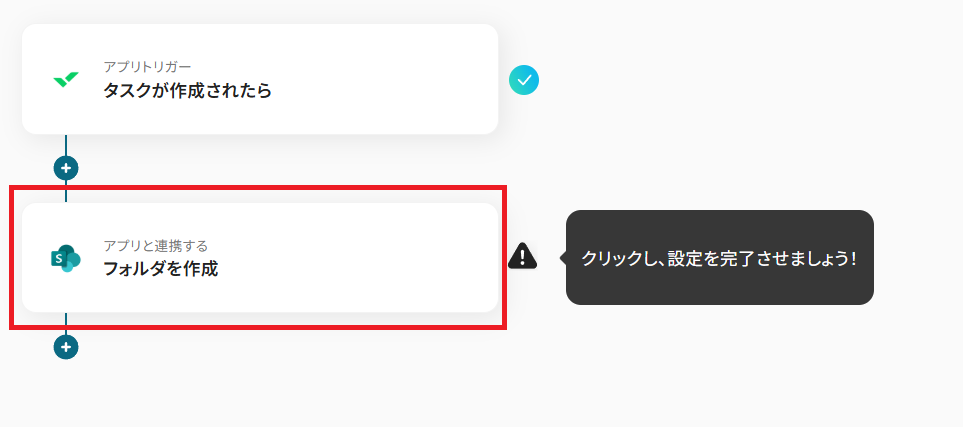
Task: Click the Wrike logo icon in trigger card
Action: (66, 80)
